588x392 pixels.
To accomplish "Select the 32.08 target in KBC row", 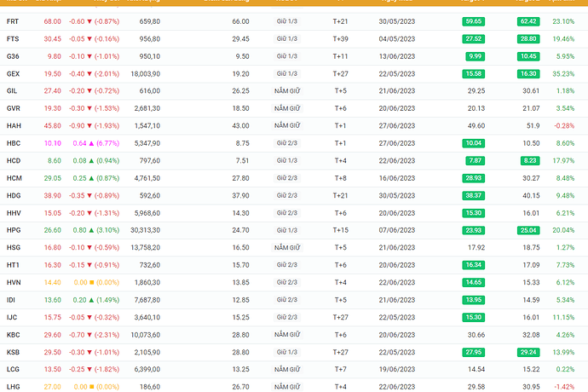I will point(531,335).
